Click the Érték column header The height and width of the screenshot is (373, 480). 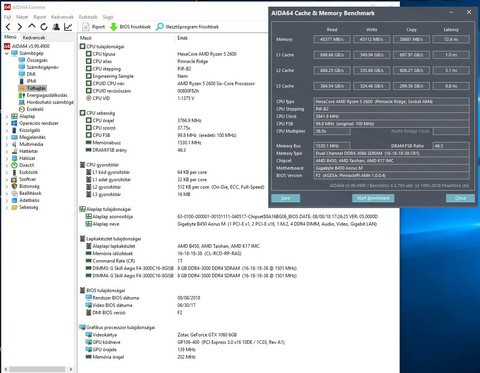pyautogui.click(x=182, y=38)
